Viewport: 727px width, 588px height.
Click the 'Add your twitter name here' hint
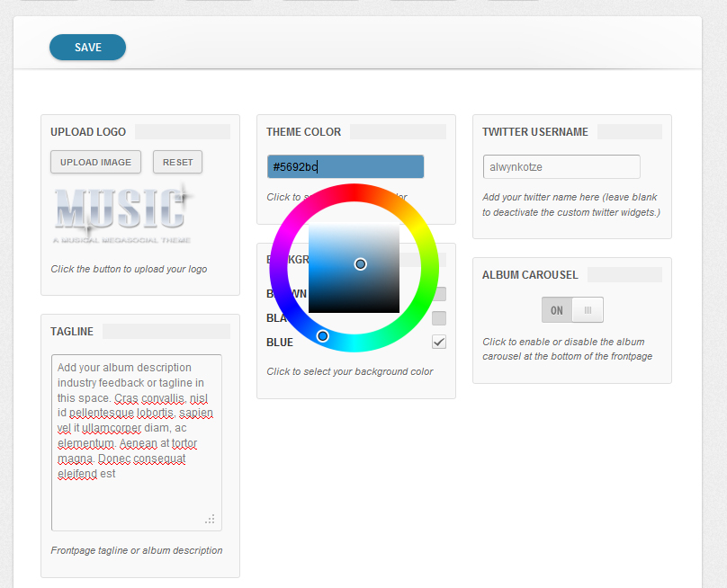coord(571,205)
